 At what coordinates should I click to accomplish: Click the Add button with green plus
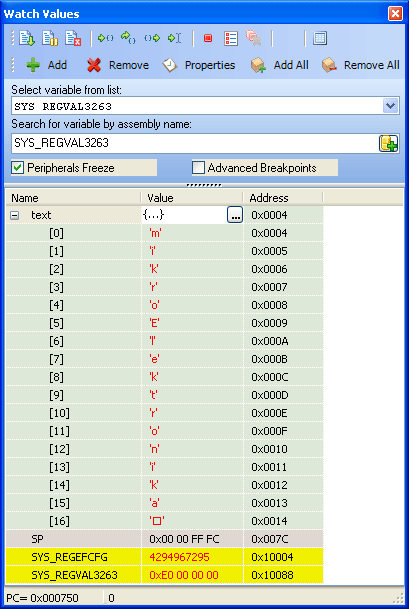point(46,65)
